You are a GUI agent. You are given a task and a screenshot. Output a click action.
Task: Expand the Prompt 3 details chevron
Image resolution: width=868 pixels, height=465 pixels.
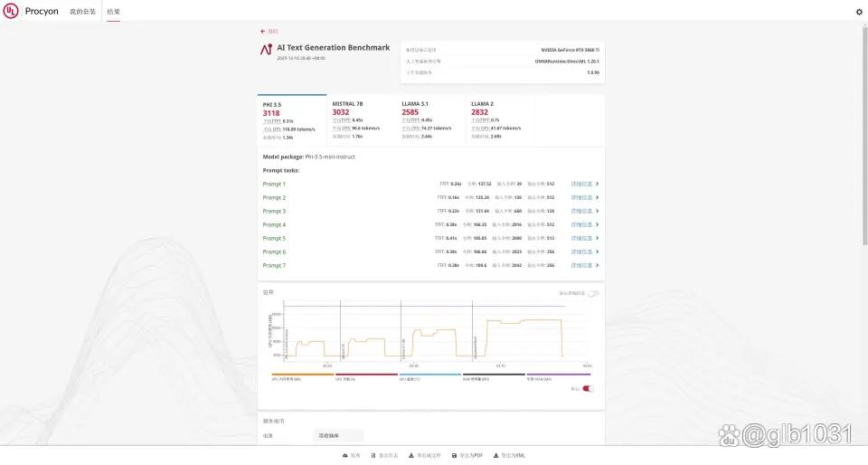pos(597,211)
